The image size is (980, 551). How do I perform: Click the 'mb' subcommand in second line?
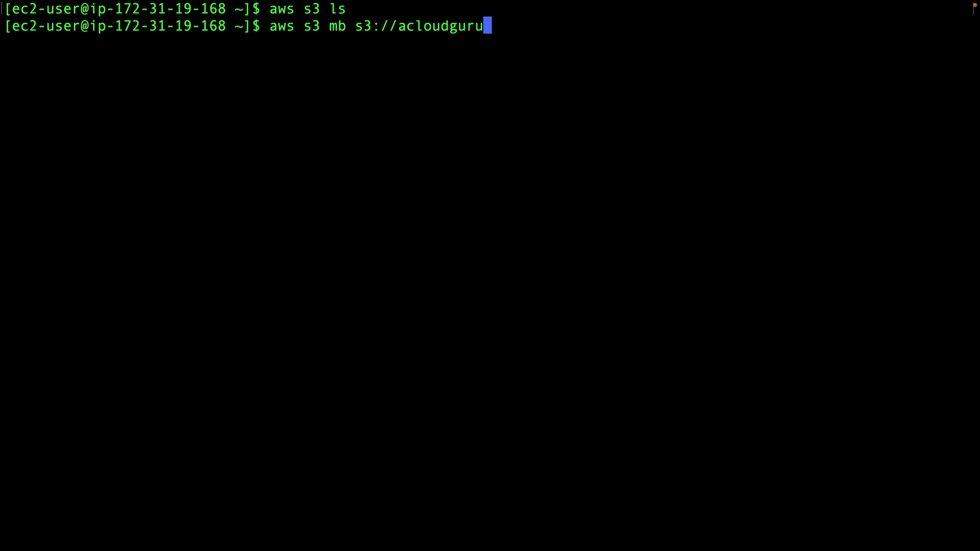click(x=337, y=26)
